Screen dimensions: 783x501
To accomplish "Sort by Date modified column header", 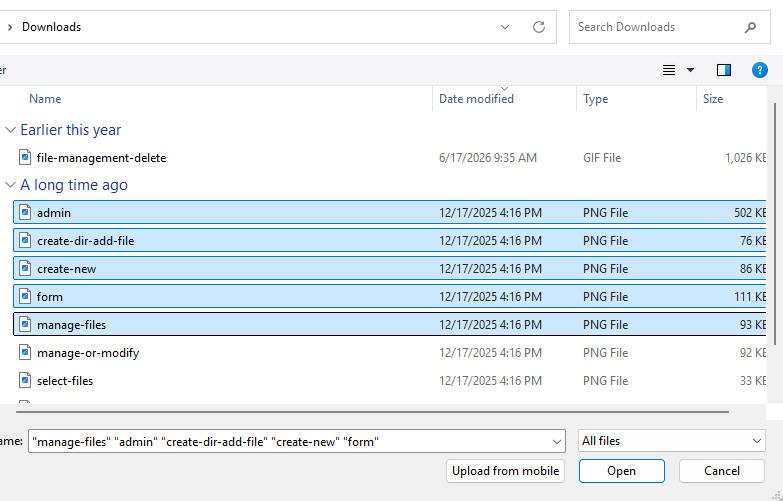I will (476, 99).
